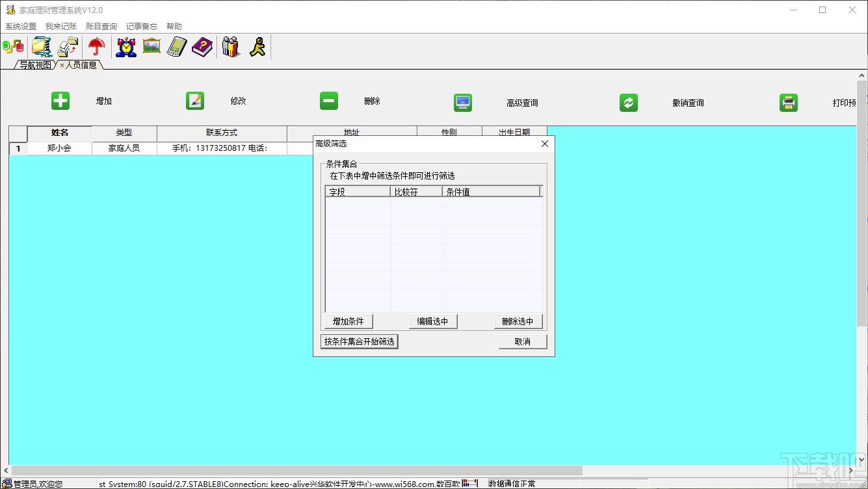Image resolution: width=868 pixels, height=489 pixels.
Task: Click the walking figure exit icon
Action: click(x=256, y=46)
